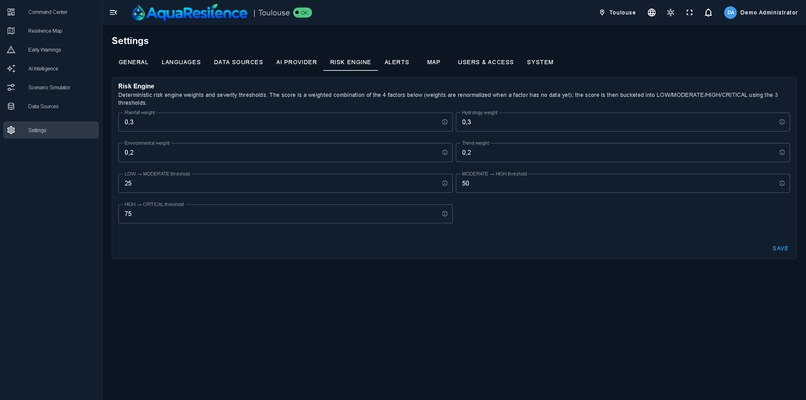Image resolution: width=806 pixels, height=400 pixels.
Task: Open the MAP settings tab
Action: point(433,62)
